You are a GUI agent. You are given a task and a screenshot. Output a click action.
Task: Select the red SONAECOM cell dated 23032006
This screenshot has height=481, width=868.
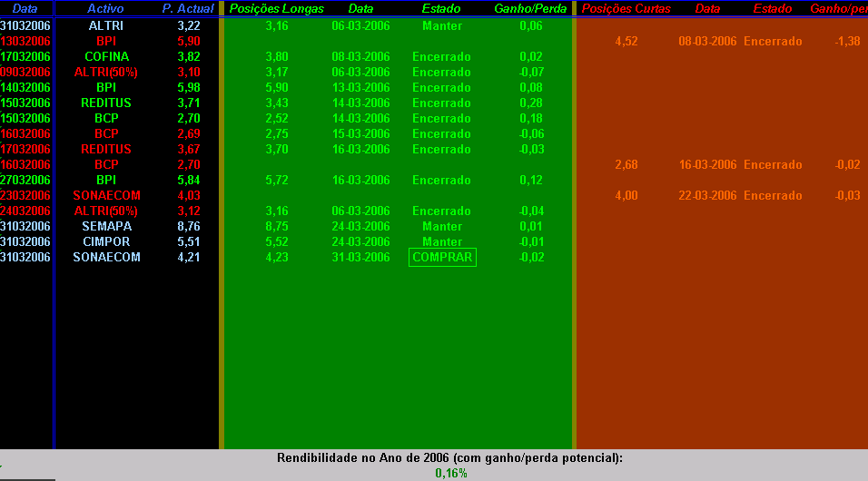pyautogui.click(x=106, y=195)
